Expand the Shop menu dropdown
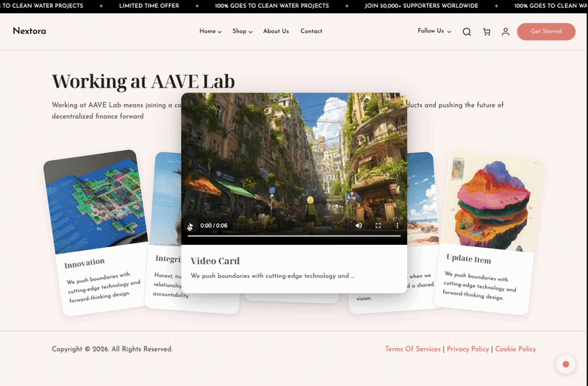Viewport: 588px width, 386px height. pyautogui.click(x=243, y=31)
